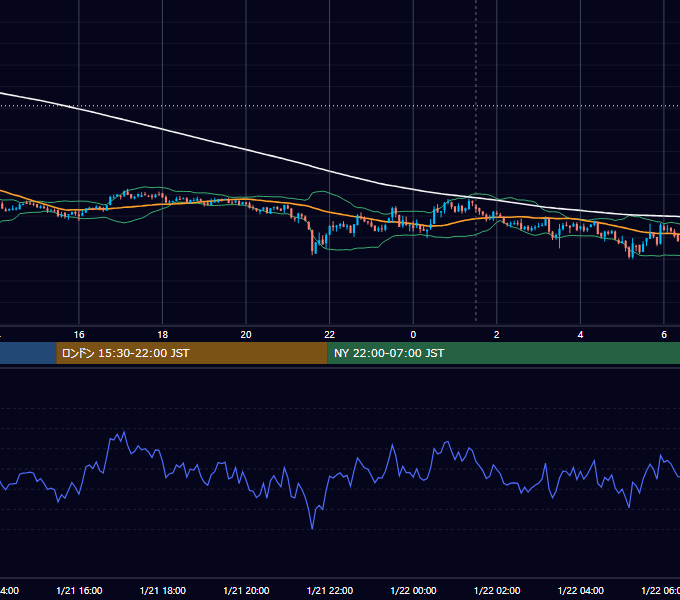Click the 22 hour label on time axis
This screenshot has height=600, width=680.
[330, 335]
